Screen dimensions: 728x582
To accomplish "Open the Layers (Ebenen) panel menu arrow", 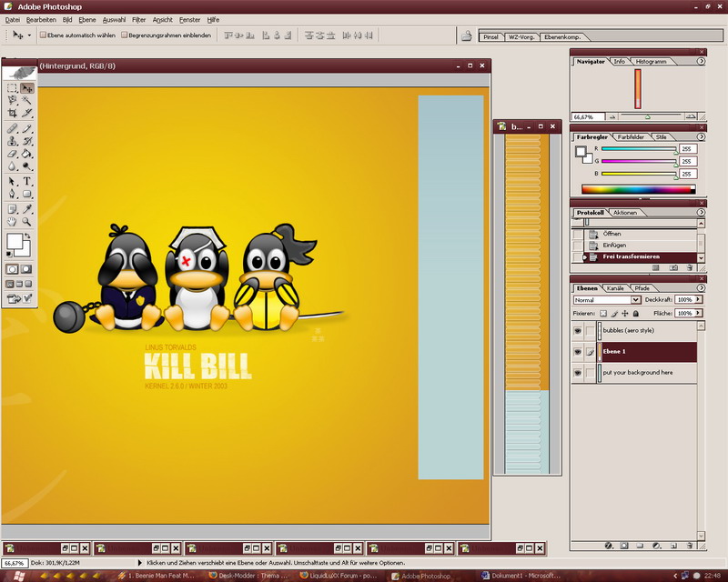I will 701,288.
